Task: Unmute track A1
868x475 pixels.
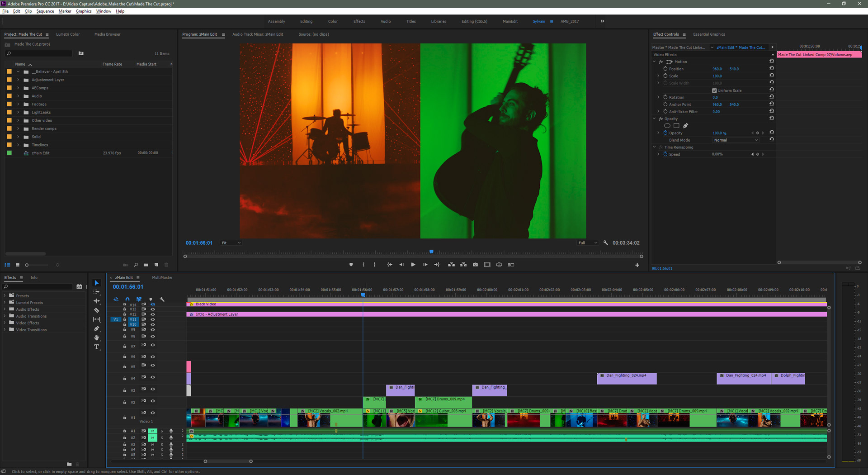Action: click(x=153, y=431)
